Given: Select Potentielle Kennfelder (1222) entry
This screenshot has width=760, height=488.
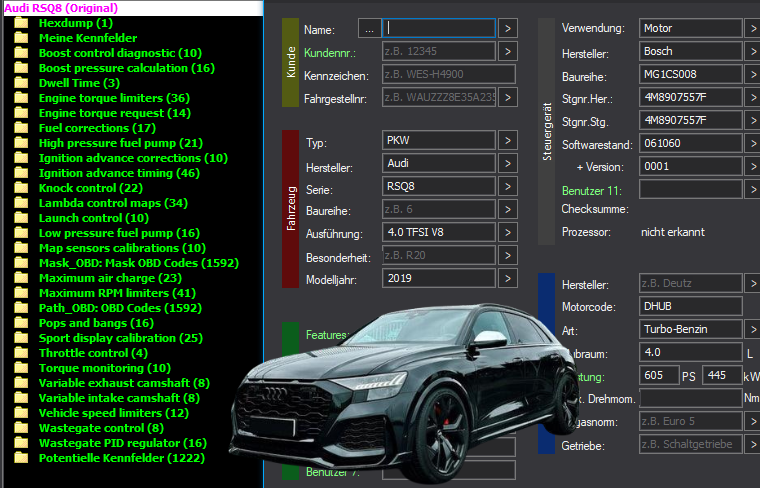Looking at the screenshot, I should tap(122, 458).
